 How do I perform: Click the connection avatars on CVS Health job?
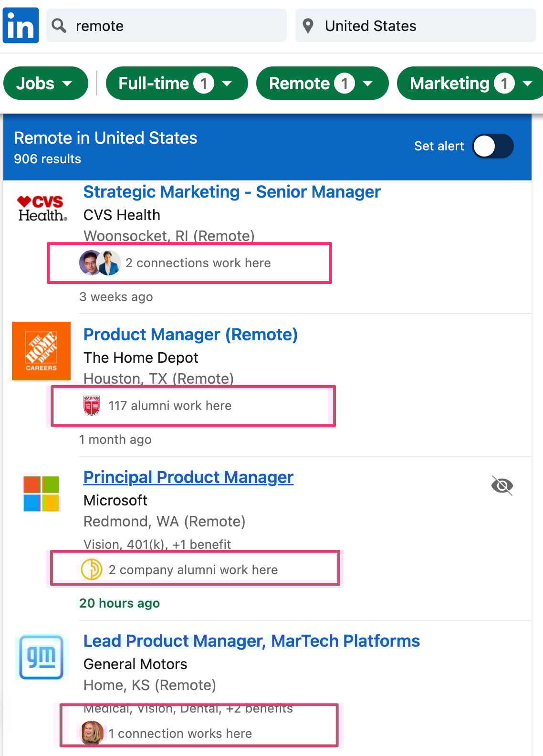coord(100,263)
